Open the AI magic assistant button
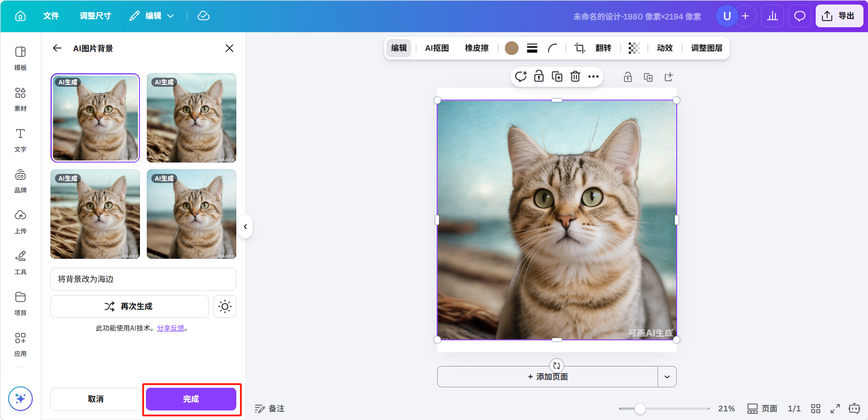The image size is (868, 420). 20,399
